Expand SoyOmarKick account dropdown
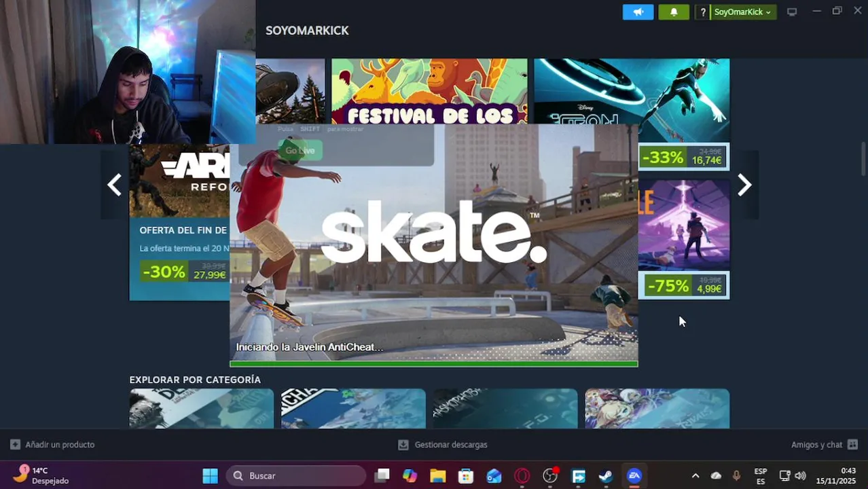868x489 pixels. tap(743, 12)
